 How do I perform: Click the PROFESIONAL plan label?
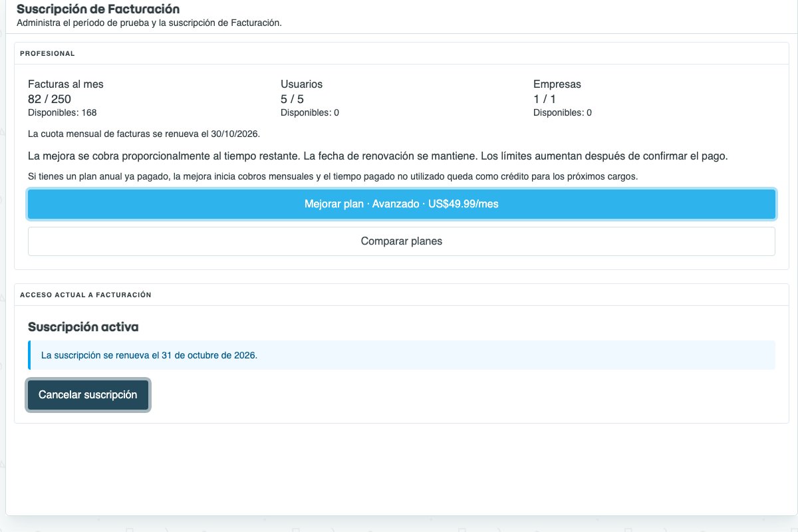tap(47, 53)
